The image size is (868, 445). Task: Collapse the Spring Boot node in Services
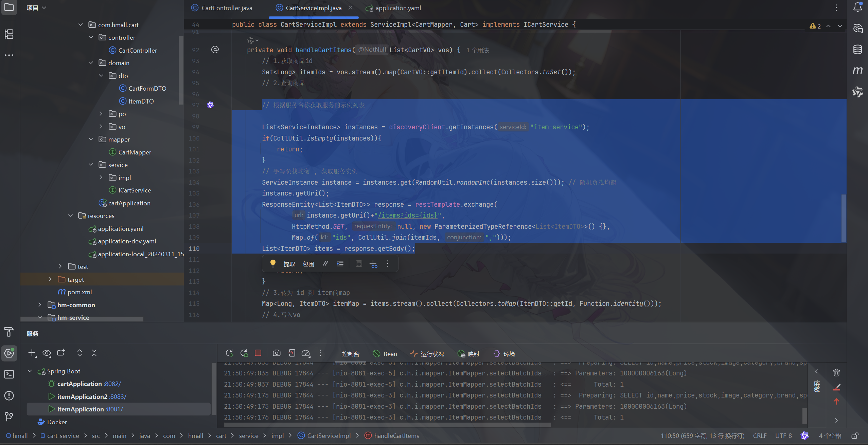point(30,371)
